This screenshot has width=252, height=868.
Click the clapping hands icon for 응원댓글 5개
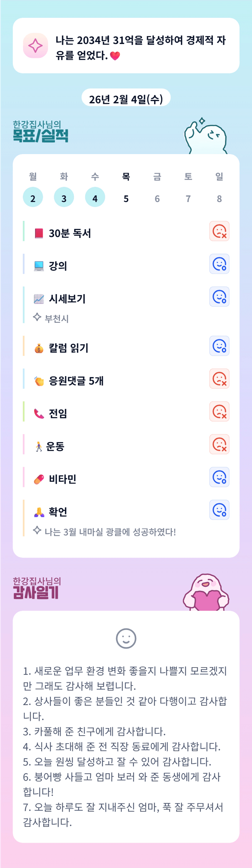pyautogui.click(x=39, y=381)
